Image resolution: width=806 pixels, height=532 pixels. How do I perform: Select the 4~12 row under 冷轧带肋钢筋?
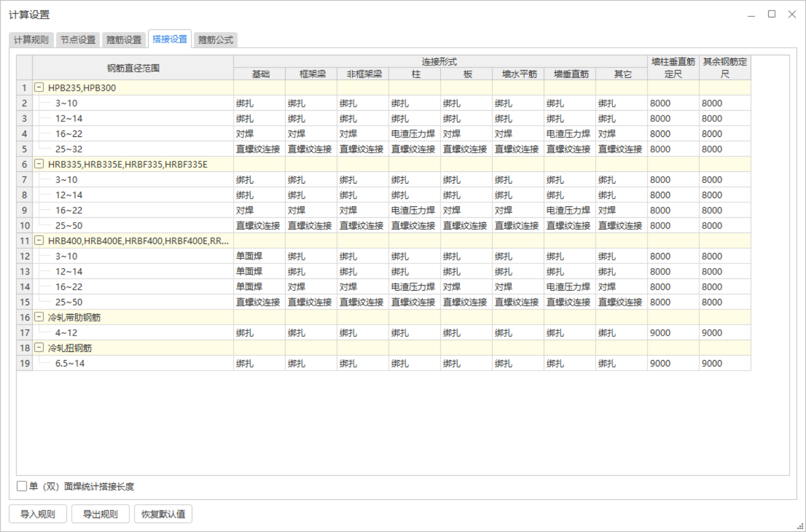point(133,333)
